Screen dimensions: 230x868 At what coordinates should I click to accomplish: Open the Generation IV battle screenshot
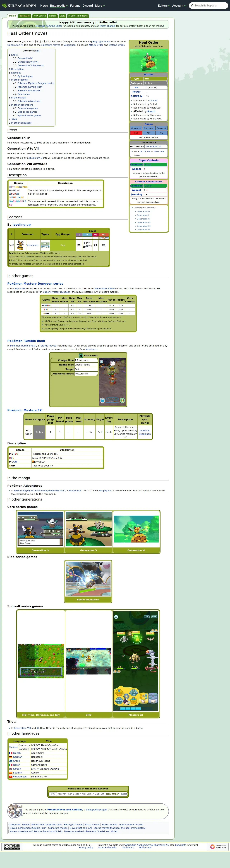pyautogui.click(x=40, y=529)
